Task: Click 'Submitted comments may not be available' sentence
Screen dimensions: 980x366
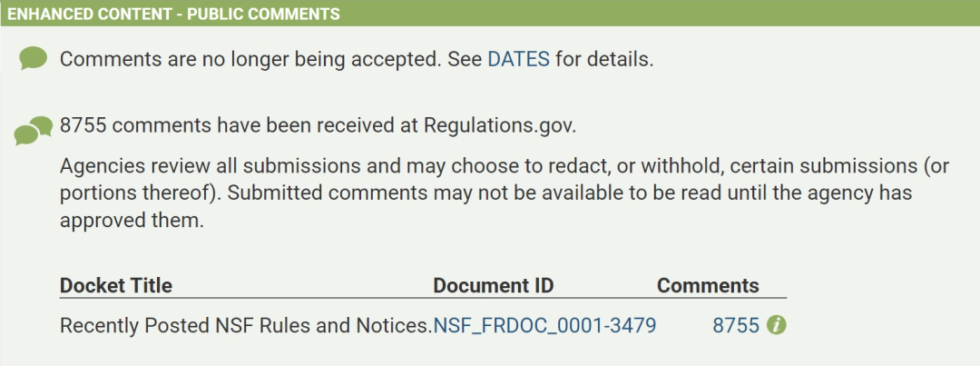Action: pos(569,193)
